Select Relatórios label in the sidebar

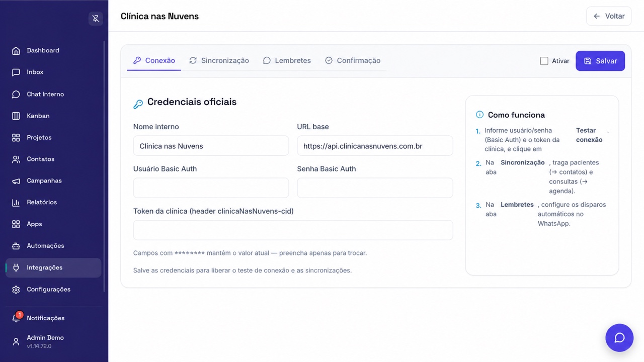42,203
